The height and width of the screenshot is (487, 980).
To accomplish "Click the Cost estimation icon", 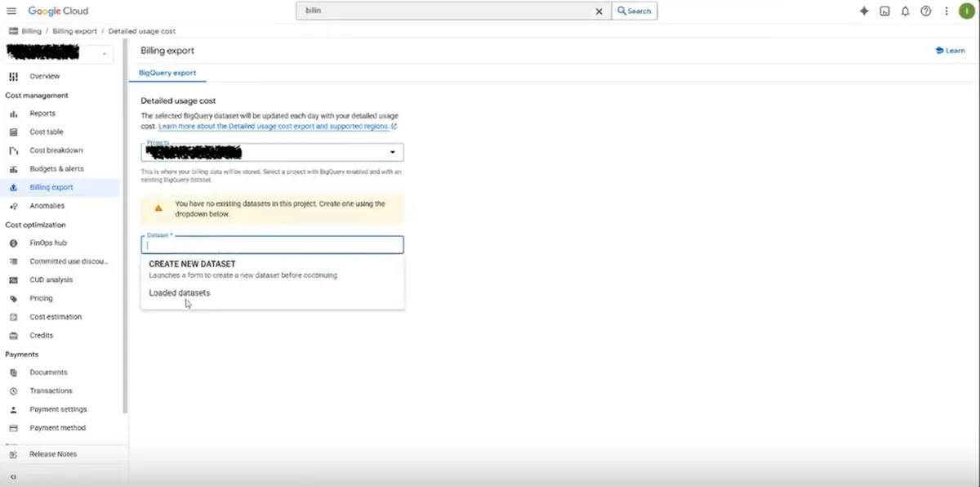I will (x=13, y=317).
